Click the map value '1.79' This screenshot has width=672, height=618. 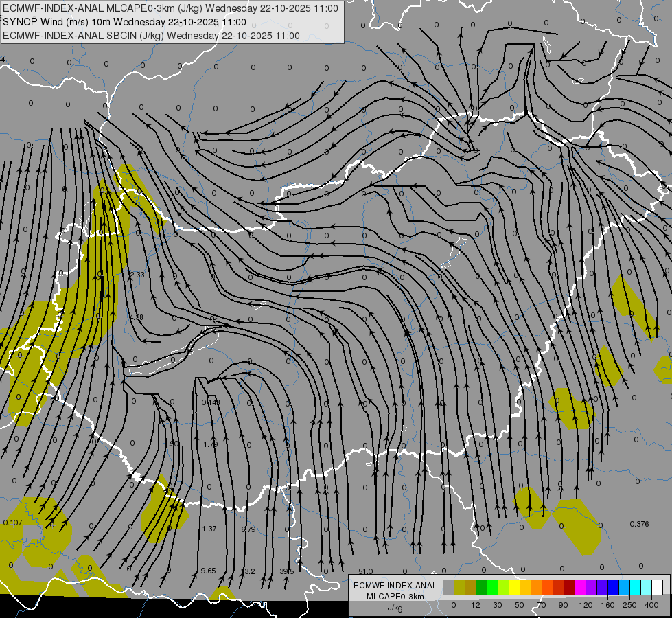211,444
